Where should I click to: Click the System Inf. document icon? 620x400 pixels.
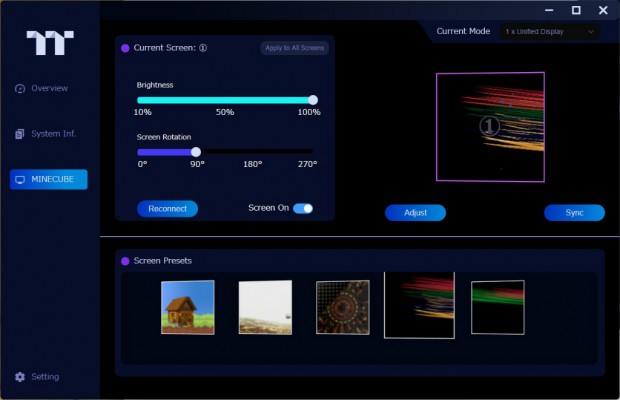(20, 134)
